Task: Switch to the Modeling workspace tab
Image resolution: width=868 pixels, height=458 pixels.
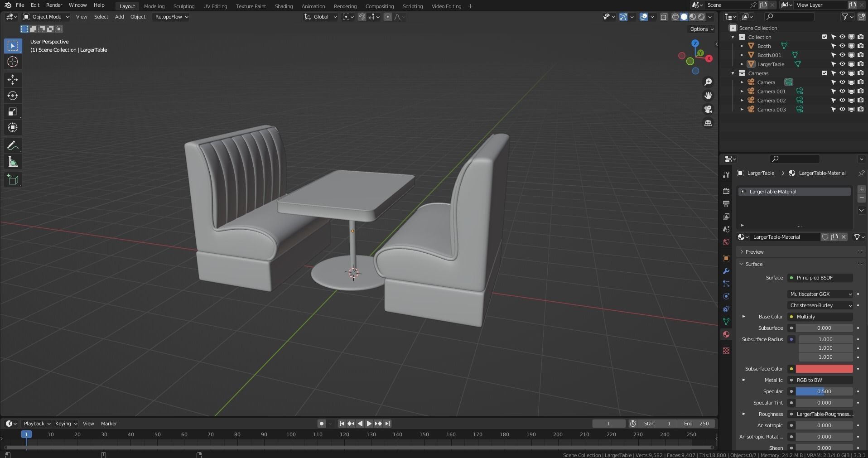Action: tap(154, 6)
